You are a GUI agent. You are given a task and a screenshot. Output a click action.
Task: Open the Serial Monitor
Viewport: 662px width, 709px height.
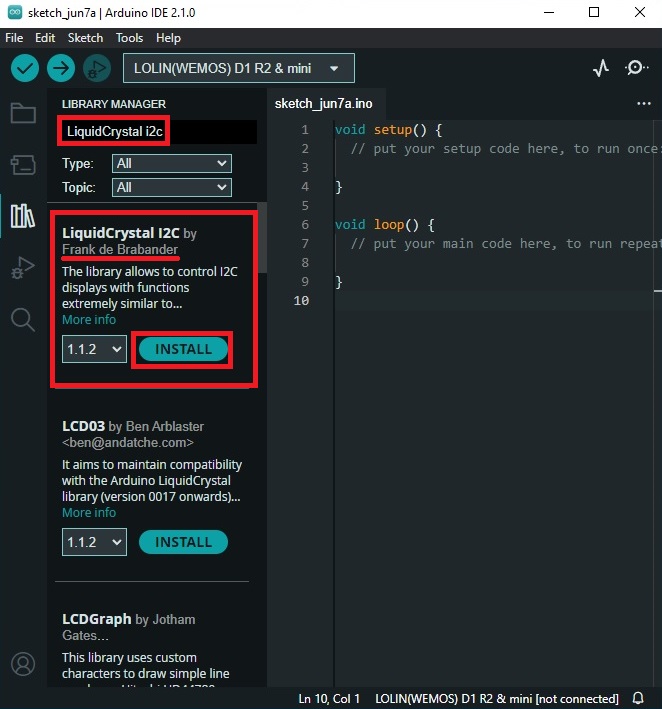click(x=636, y=68)
